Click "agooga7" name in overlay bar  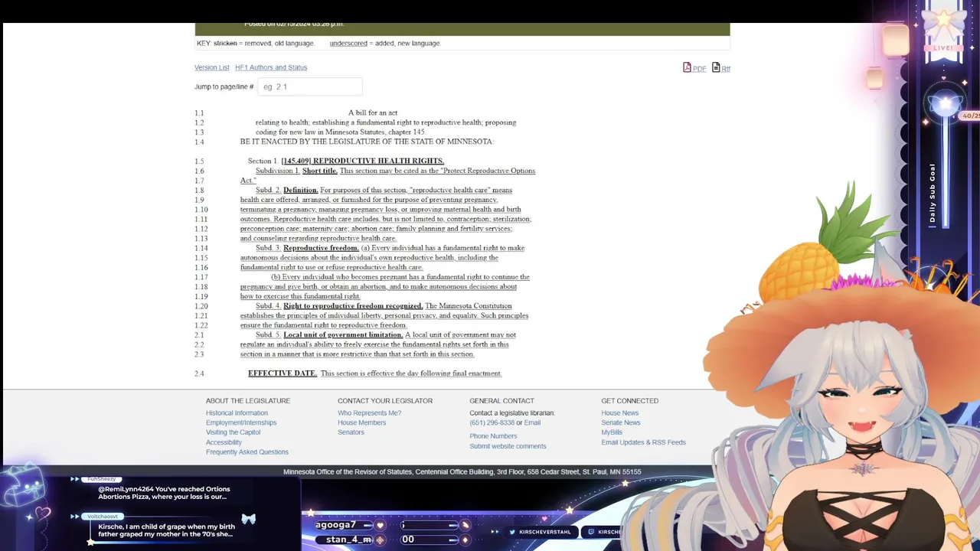(x=335, y=525)
